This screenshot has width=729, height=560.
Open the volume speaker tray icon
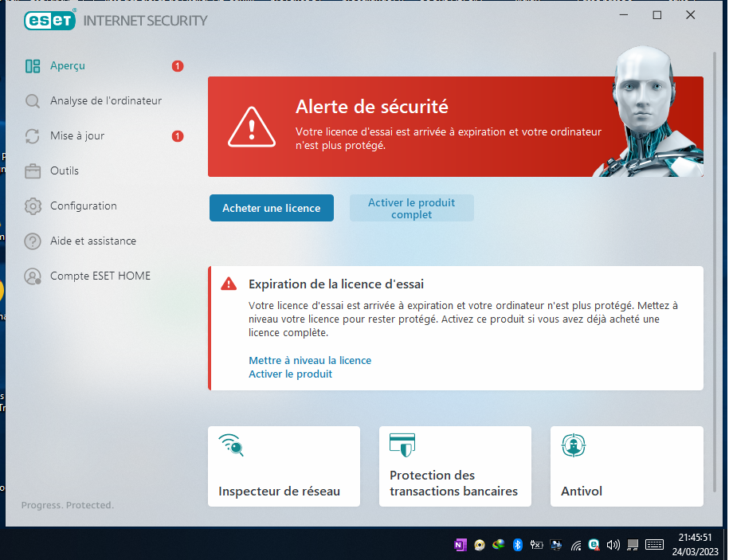coord(613,545)
